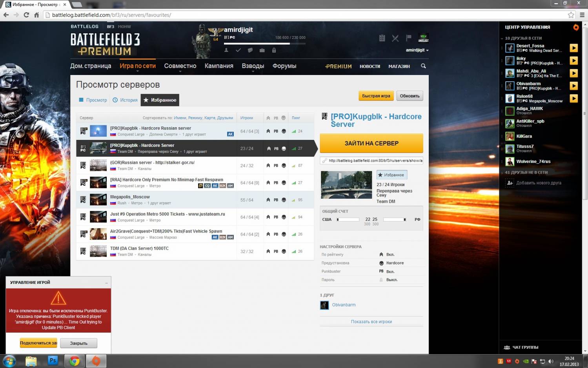Open the Совместно section

point(180,66)
